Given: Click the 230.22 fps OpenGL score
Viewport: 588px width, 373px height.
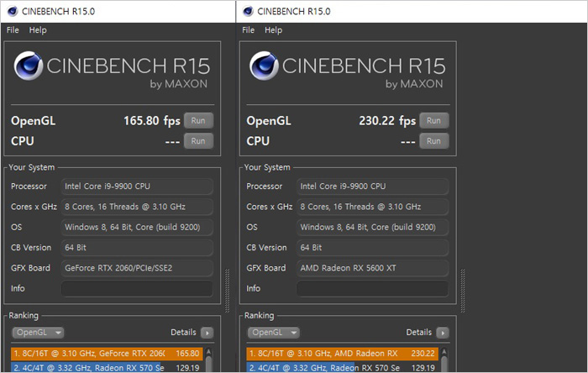Looking at the screenshot, I should pos(387,121).
